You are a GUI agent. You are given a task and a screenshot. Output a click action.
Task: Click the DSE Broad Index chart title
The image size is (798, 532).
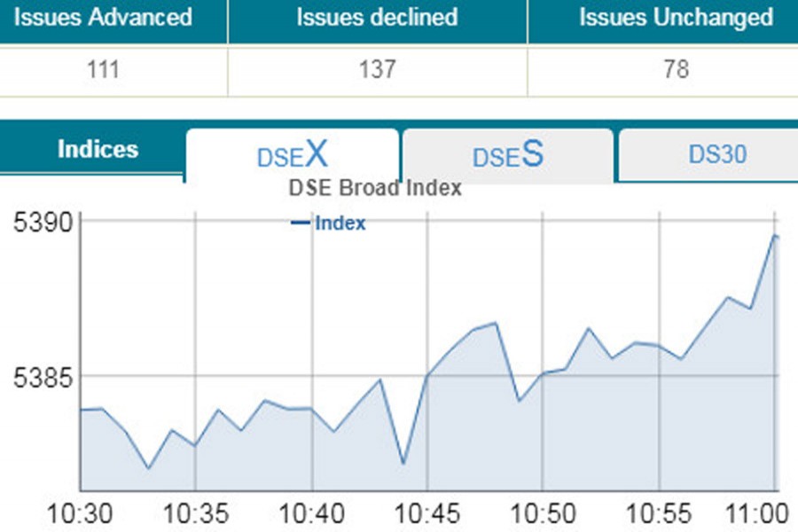[375, 188]
